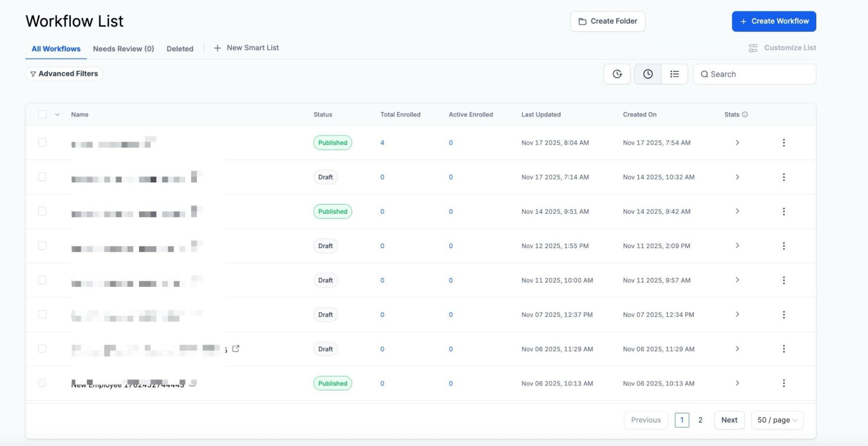Open kebab menu for Nov 06 10:13 AM workflow

783,383
